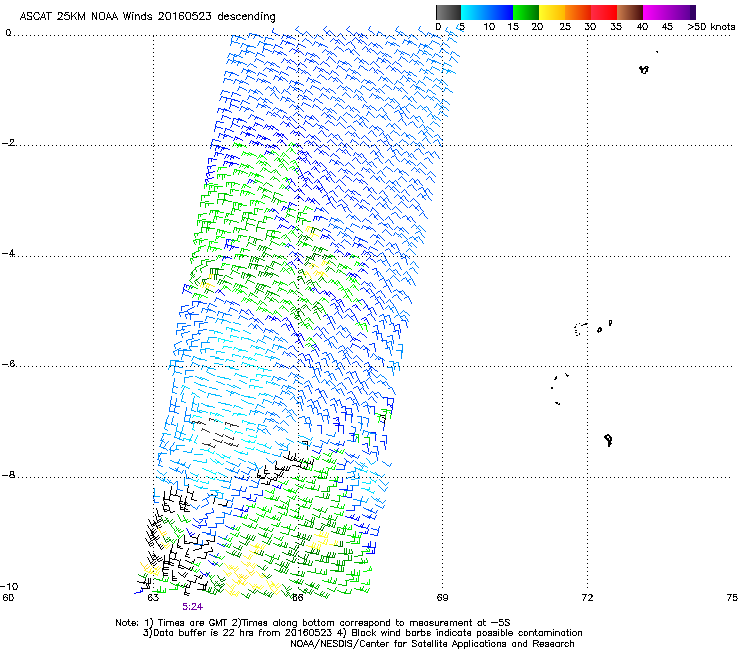
Task: Click the island outline just below the -7 latitude
Action: click(x=608, y=440)
